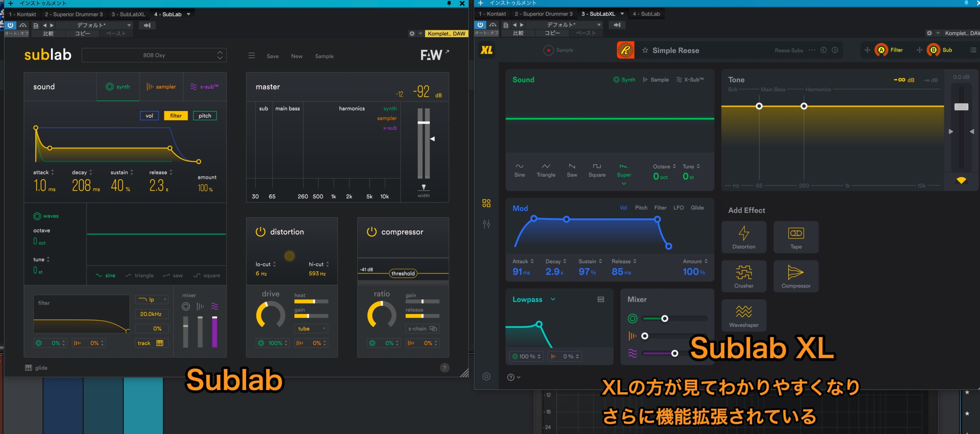The height and width of the screenshot is (434, 980).
Task: Open the 808 Oxy preset selector
Action: click(x=154, y=55)
